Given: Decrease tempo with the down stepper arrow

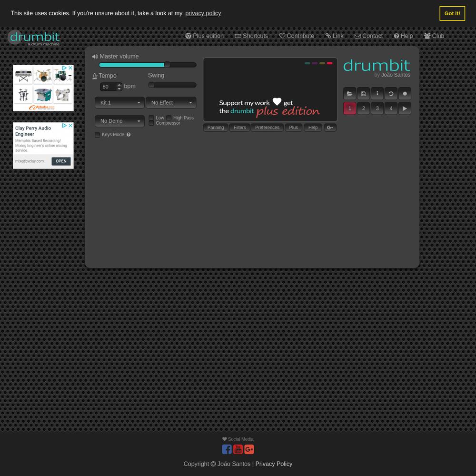Looking at the screenshot, I should pos(119,89).
